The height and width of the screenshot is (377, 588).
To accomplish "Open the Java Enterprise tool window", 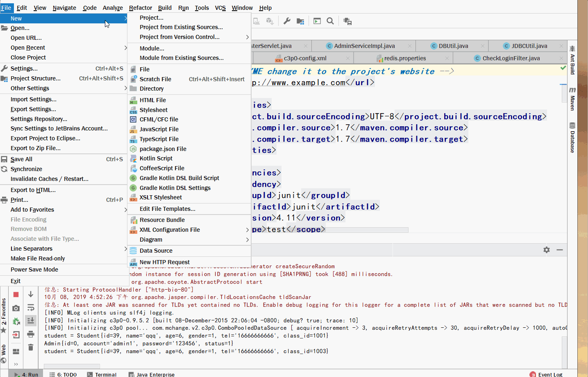I will click(x=152, y=374).
